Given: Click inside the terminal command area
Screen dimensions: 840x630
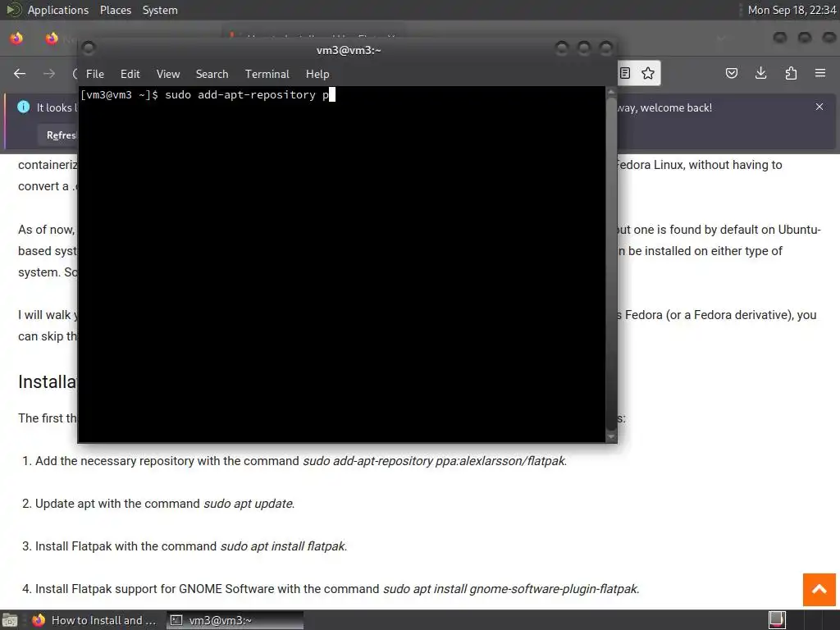Looking at the screenshot, I should 342,265.
